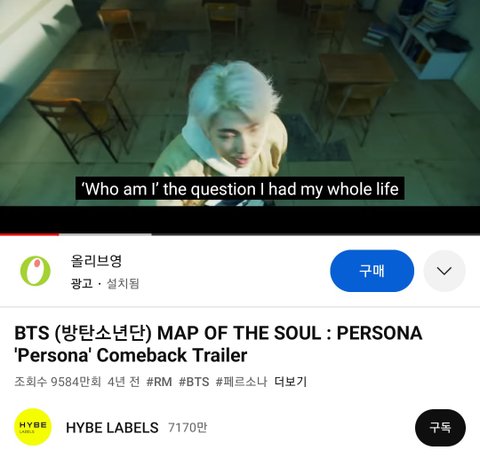
Task: Tap the 올리브영 advertiser name
Action: [x=96, y=261]
